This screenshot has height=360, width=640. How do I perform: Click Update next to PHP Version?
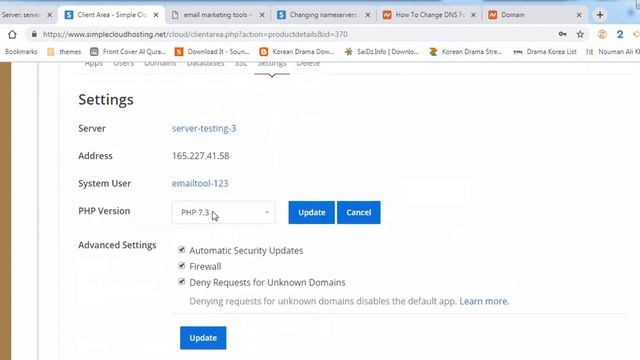pos(311,212)
